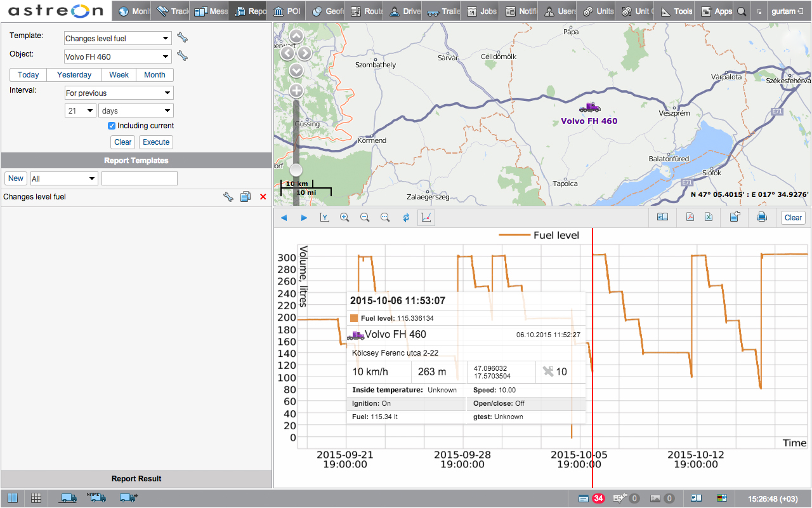Expand the Report Result panel header
This screenshot has width=812, height=508.
(x=136, y=479)
